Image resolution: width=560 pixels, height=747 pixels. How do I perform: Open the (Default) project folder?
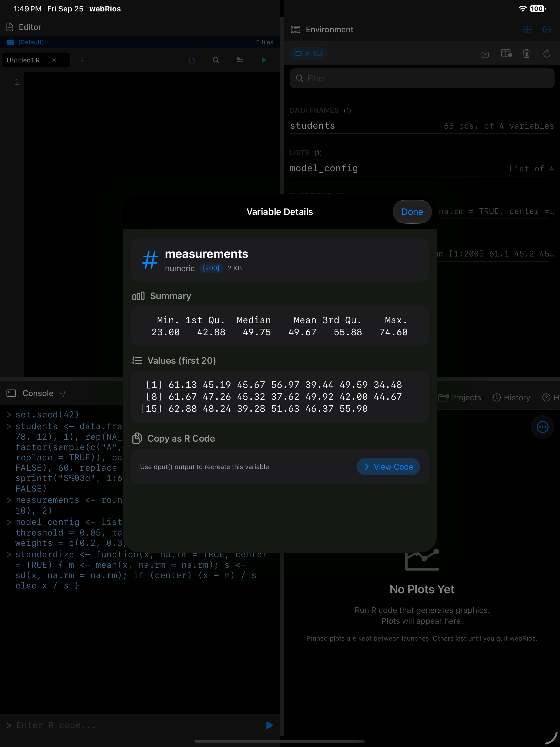coord(26,42)
